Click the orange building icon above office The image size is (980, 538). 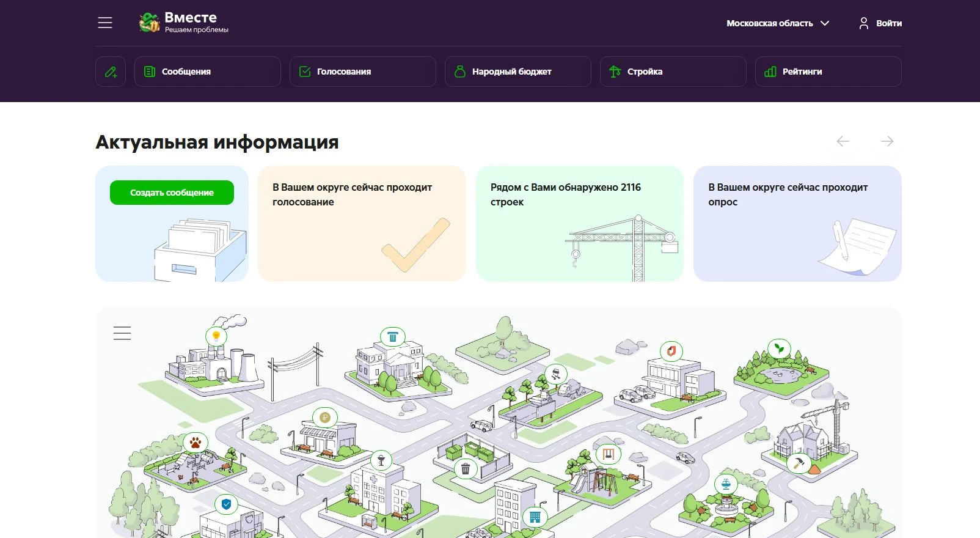tap(671, 352)
